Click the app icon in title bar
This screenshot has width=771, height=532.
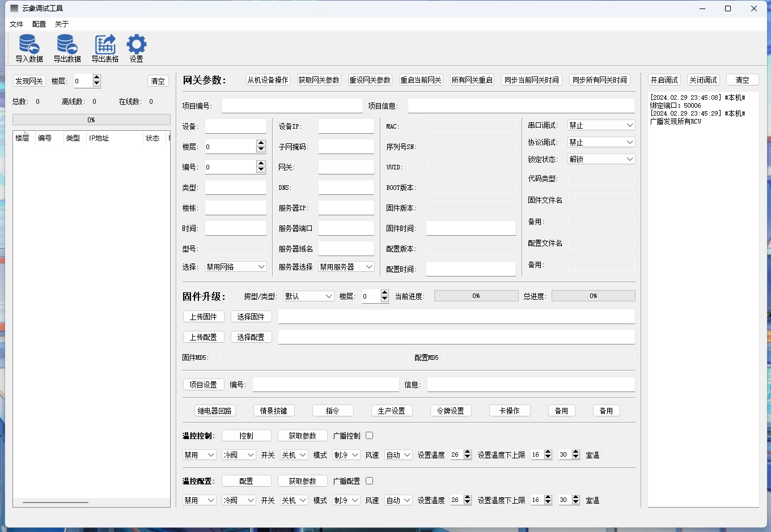14,8
